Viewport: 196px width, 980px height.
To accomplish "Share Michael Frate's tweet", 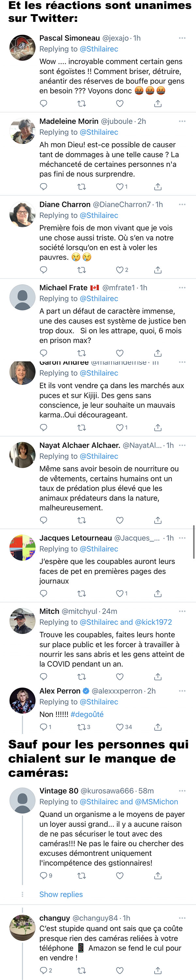I will click(157, 353).
